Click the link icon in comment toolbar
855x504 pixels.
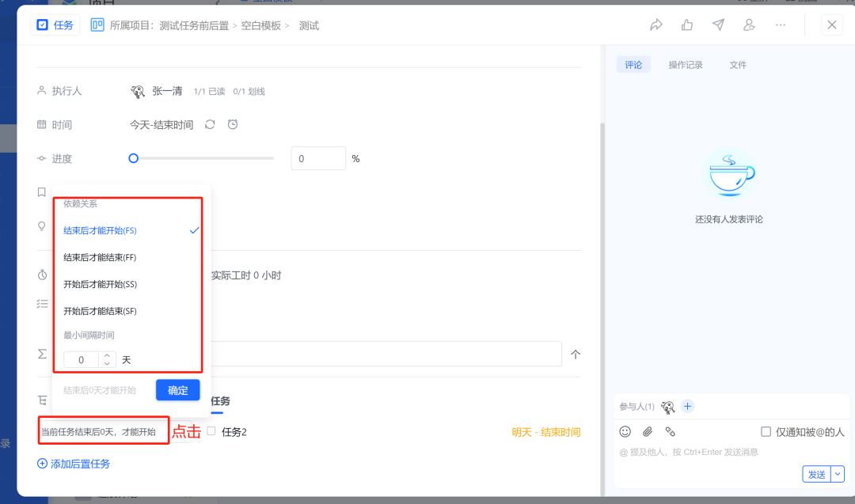[x=671, y=431]
